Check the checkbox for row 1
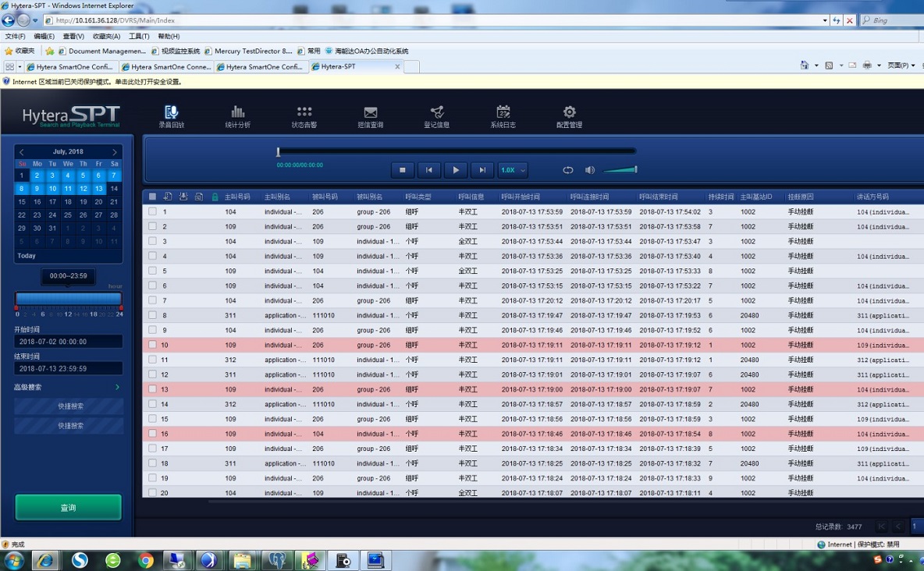Screen dimensions: 924x571 (153, 211)
